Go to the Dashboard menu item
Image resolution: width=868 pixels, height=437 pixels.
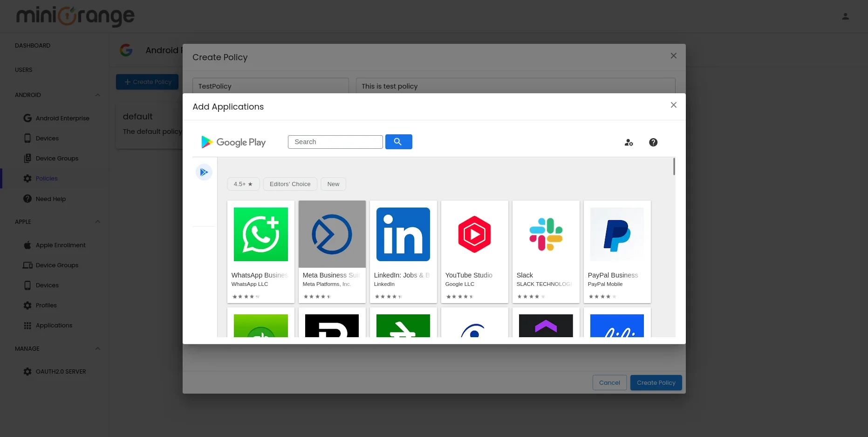[33, 45]
